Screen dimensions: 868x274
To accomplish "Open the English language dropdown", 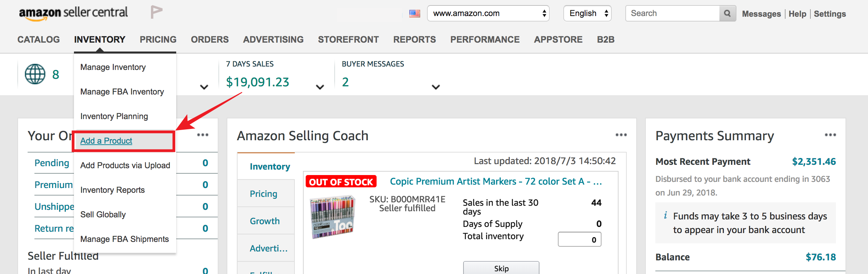I will point(587,13).
